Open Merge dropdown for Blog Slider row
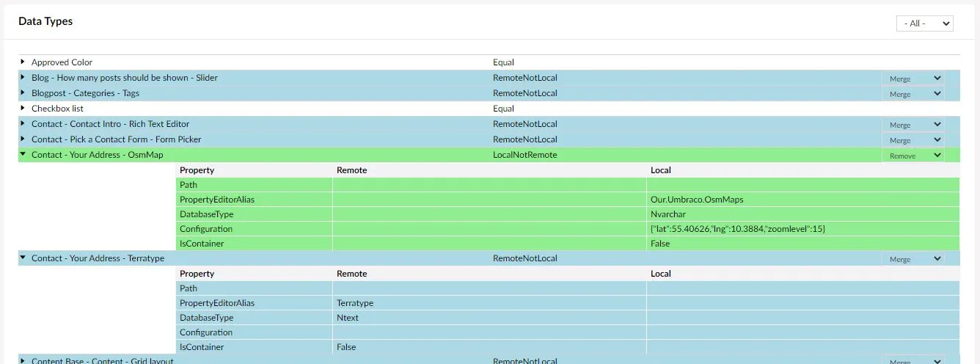 (914, 79)
